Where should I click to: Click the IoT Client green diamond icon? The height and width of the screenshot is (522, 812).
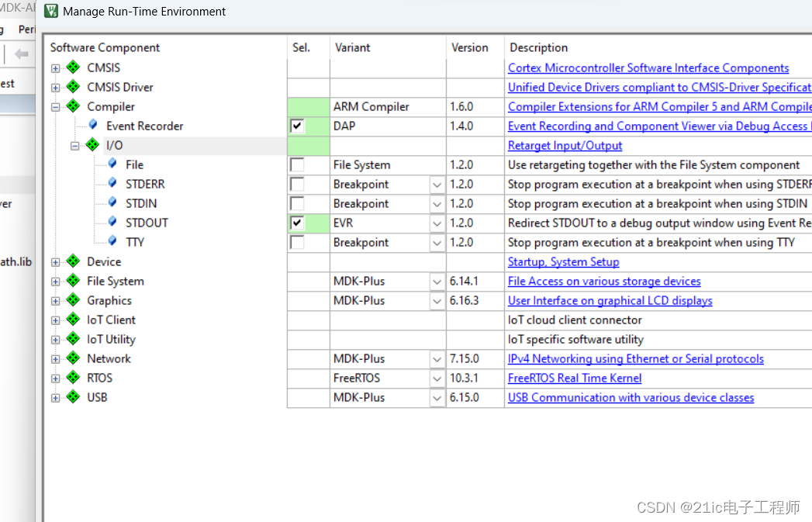coord(74,319)
